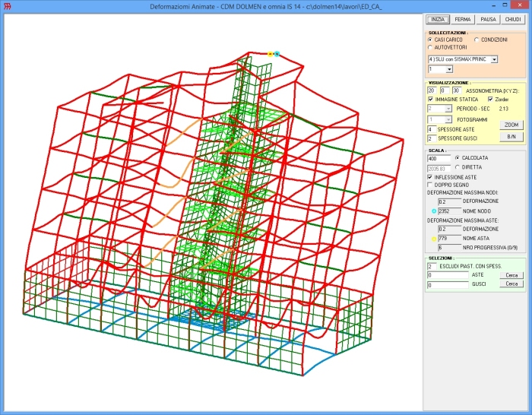
Task: Click the cyan node marker atop the model
Action: 277,54
